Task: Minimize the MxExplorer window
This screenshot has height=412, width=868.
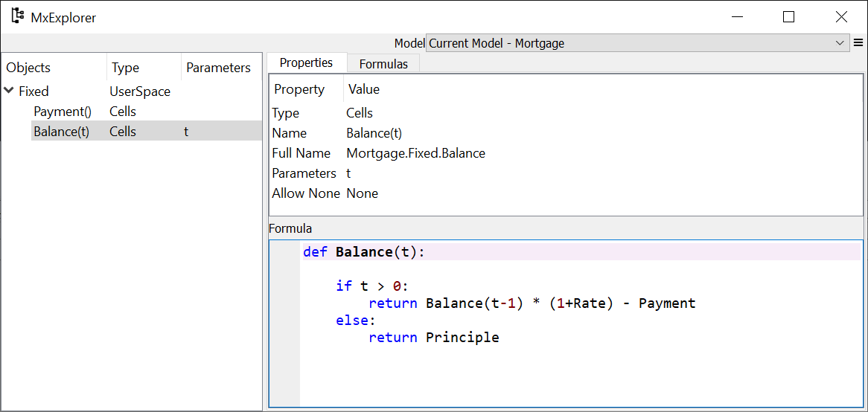Action: pos(737,16)
